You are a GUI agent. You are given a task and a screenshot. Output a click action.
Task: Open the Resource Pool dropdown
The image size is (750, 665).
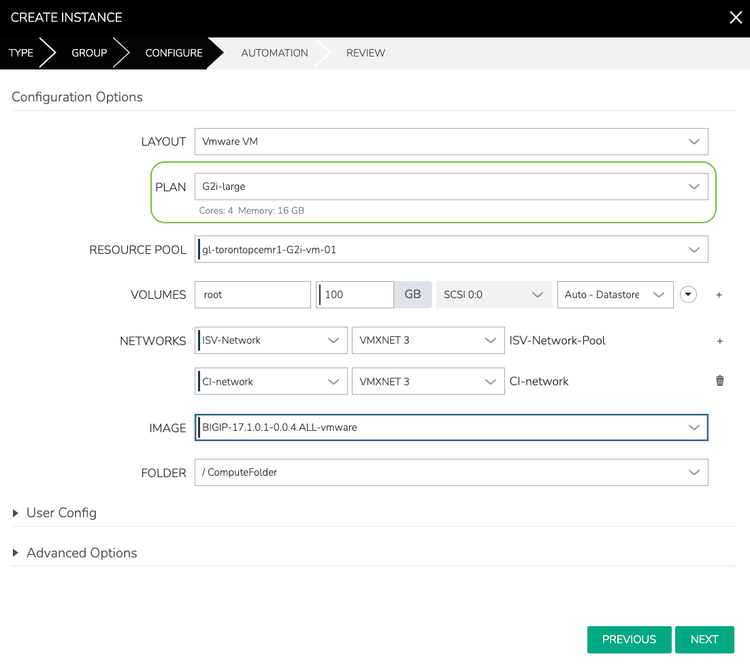tap(451, 249)
